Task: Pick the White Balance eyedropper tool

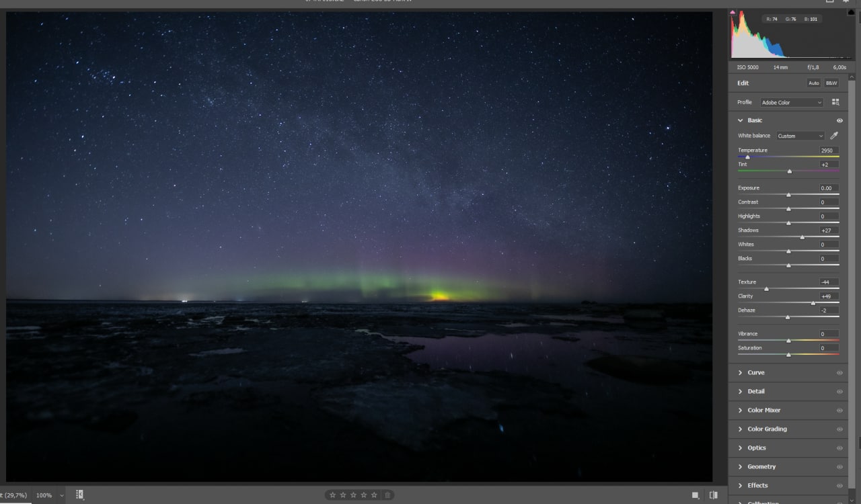Action: click(834, 135)
